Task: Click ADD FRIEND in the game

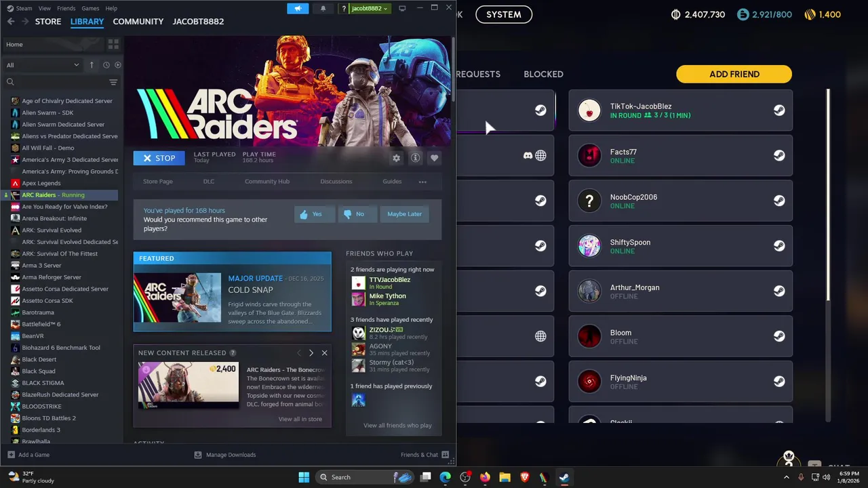Action: point(734,74)
